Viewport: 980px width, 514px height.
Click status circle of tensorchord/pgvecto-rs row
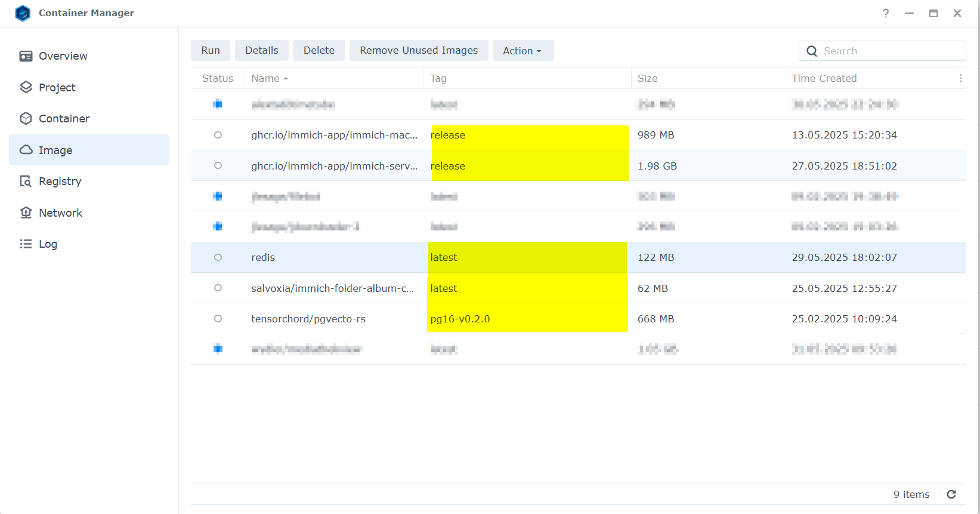(218, 319)
